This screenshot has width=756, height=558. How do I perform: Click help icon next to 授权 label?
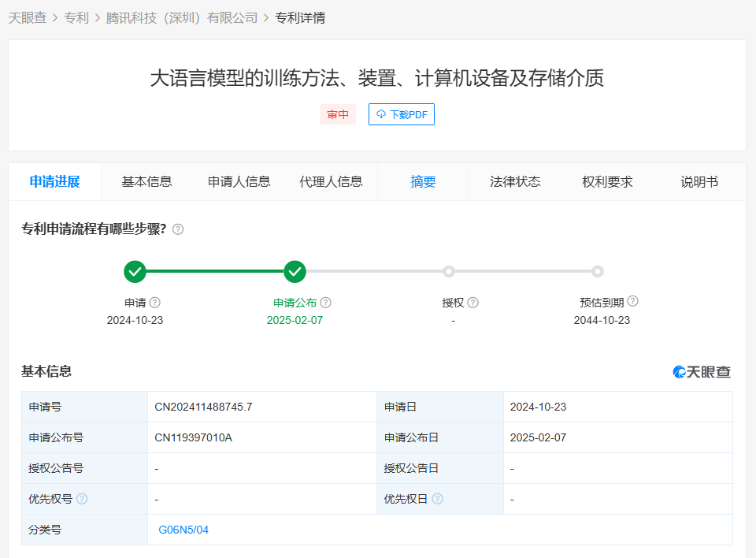point(473,303)
